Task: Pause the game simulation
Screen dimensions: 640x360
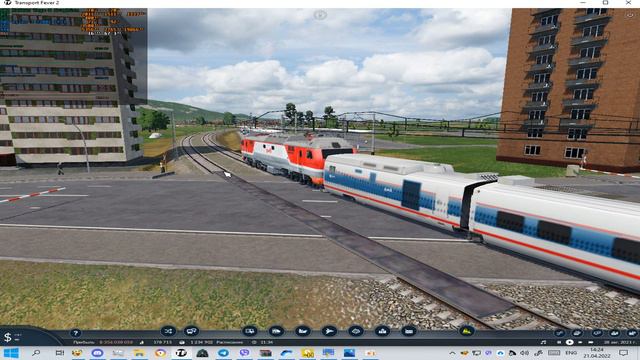Action: click(x=559, y=342)
